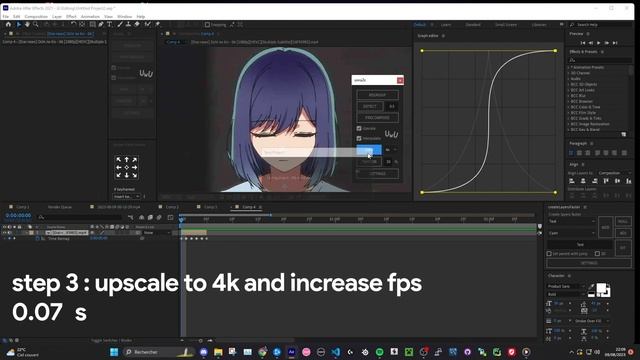
Task: Click left align text icon in Paragraph panel
Action: click(571, 153)
